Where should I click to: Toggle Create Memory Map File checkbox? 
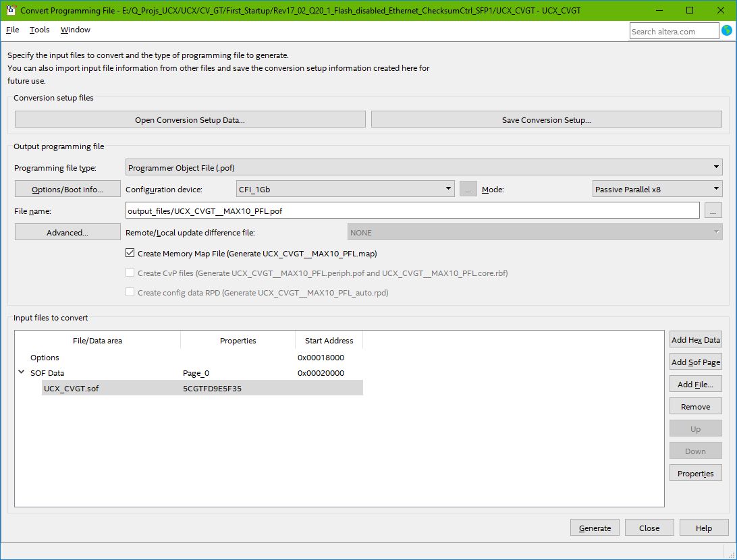tap(130, 253)
